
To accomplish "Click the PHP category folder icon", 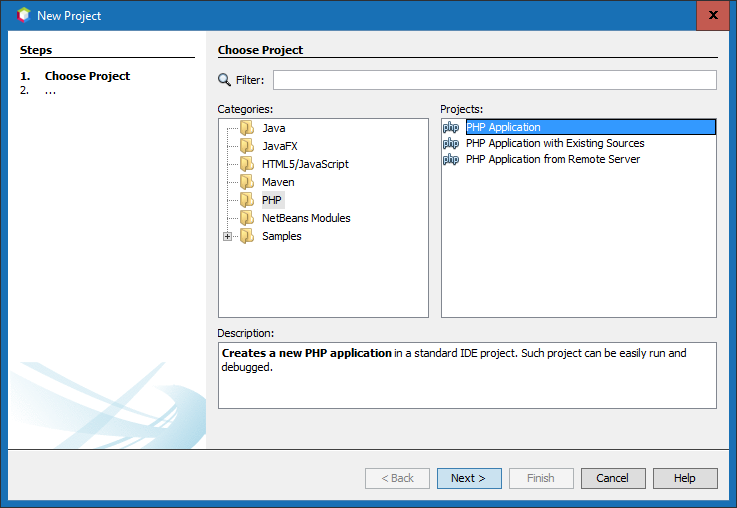I will pos(247,200).
